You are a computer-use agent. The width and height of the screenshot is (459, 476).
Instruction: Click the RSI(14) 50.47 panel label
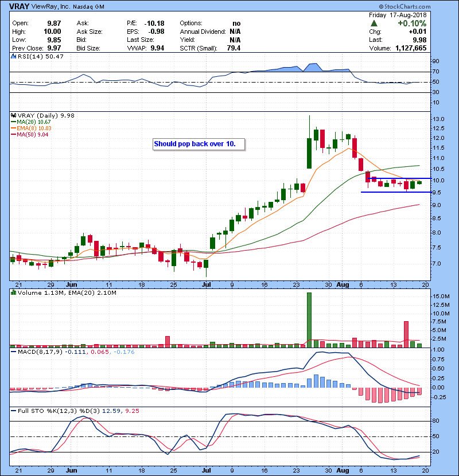tap(40, 56)
